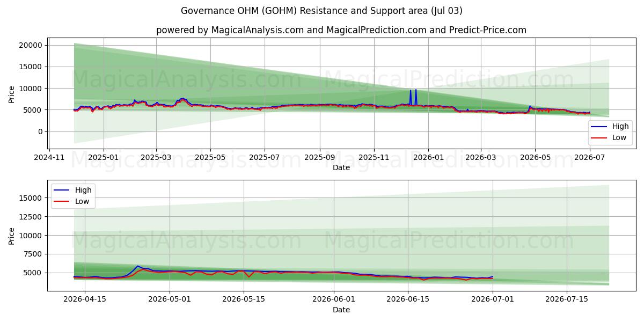
Task: Click the 2026-05-15 date tick label
Action: pos(244,299)
